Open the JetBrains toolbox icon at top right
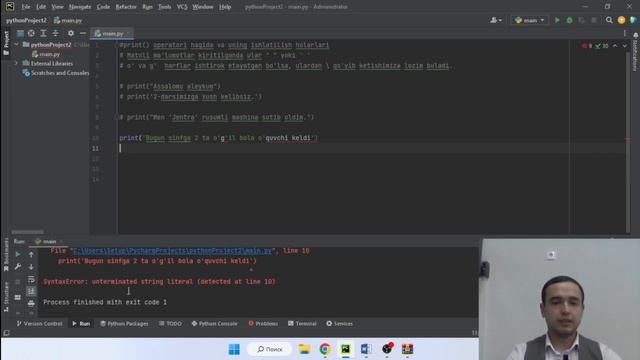The width and height of the screenshot is (640, 360). click(x=633, y=20)
